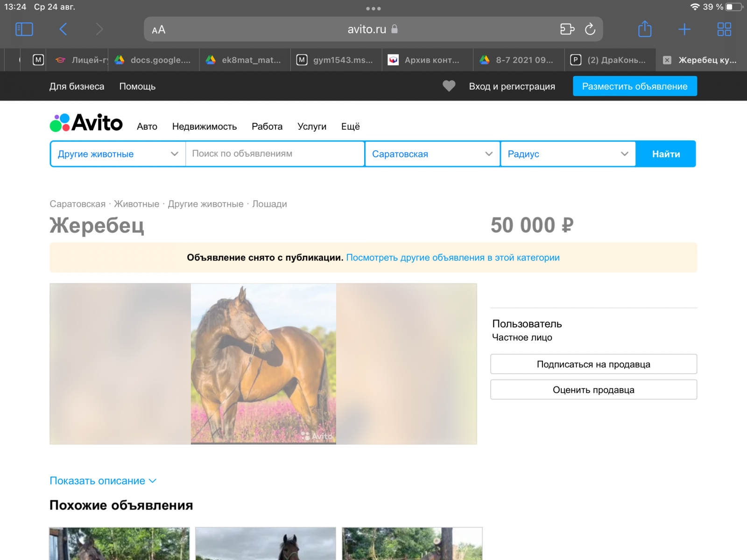Focus the Поиск по объявлениям field
Screen dimensions: 747x560
click(275, 154)
